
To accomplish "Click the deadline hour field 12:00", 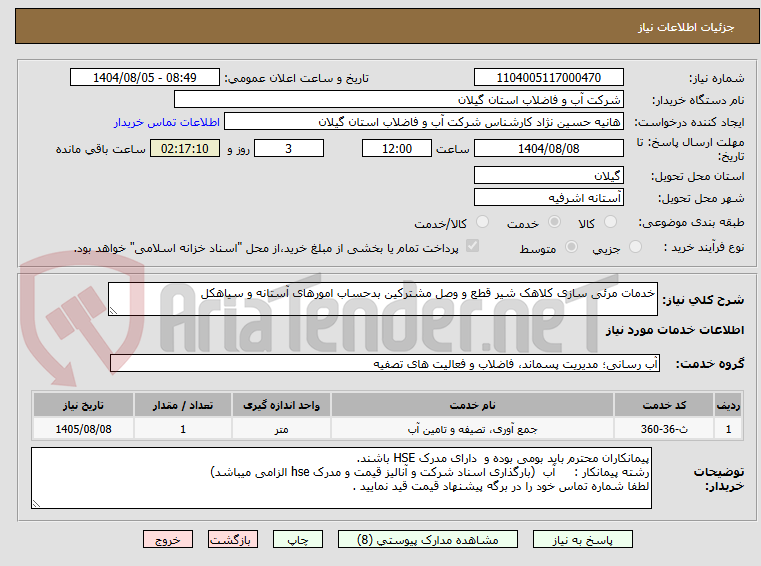I will [397, 148].
